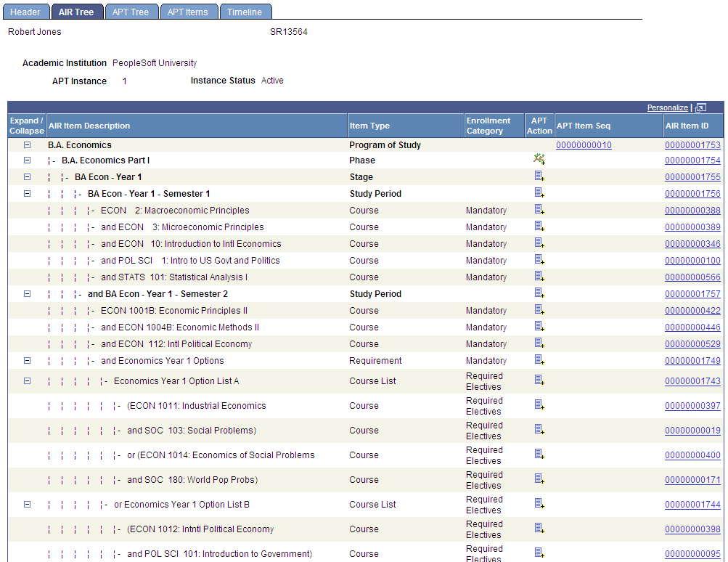Click the APT action icon for STATS 101 course

[x=539, y=277]
